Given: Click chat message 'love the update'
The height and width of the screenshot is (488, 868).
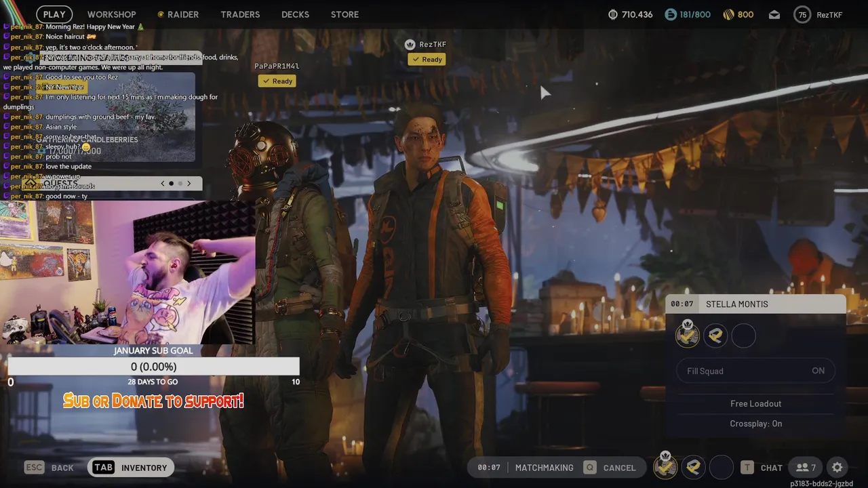Looking at the screenshot, I should coord(68,167).
